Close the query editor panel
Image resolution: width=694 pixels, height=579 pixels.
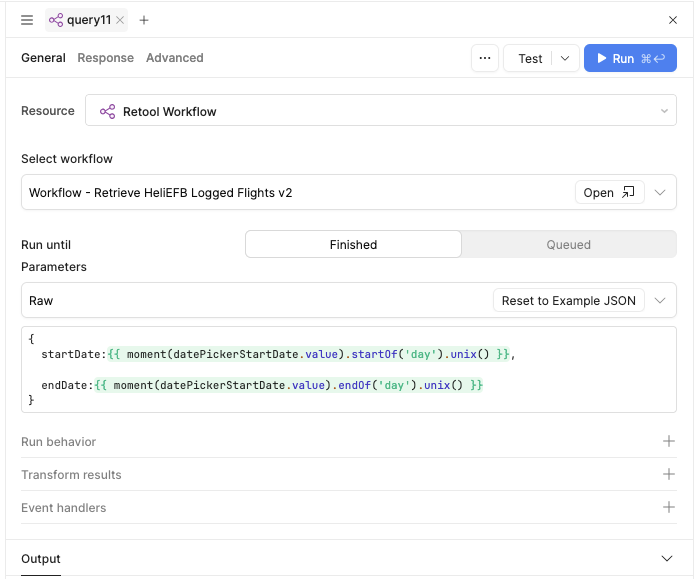coord(673,20)
